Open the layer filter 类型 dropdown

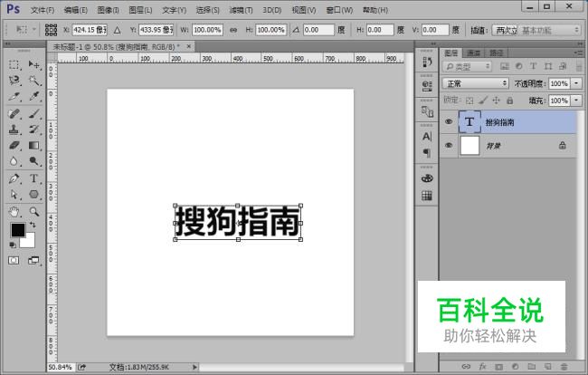click(x=467, y=66)
